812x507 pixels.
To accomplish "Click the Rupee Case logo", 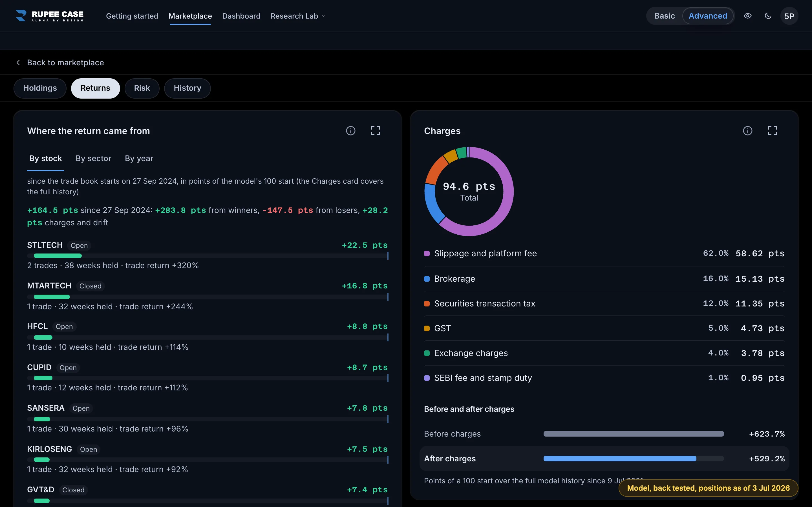I will (x=49, y=16).
